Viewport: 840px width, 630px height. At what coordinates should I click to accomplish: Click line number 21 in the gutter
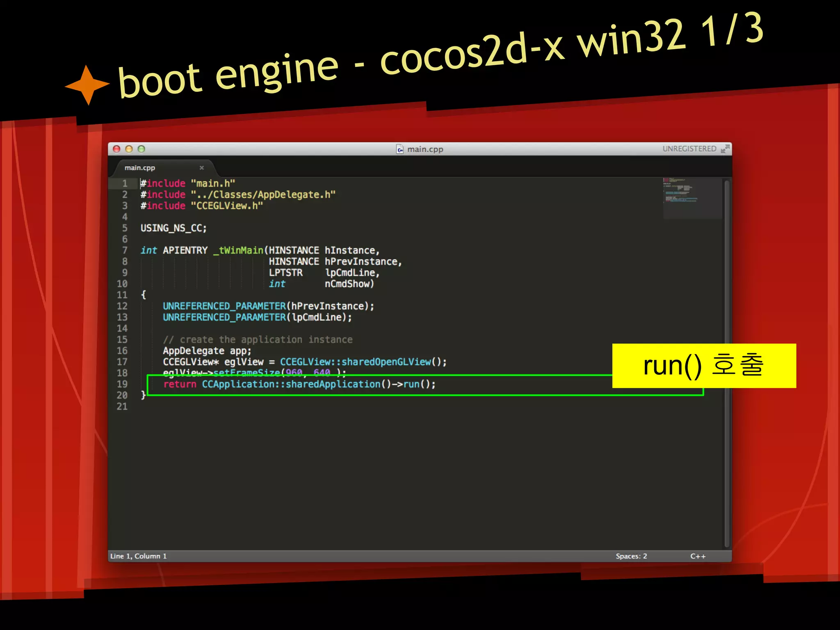122,406
